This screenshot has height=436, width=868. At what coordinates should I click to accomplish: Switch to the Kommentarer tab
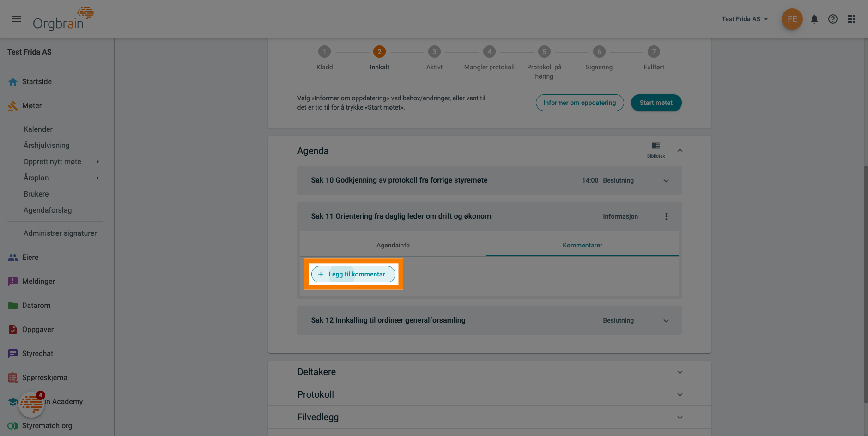[x=583, y=245]
